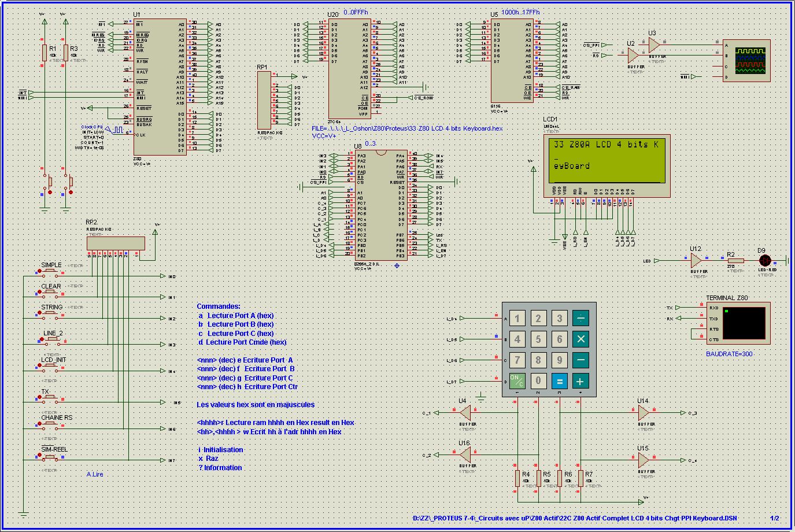
Task: Select the U14 buffer triangle
Action: click(x=644, y=413)
